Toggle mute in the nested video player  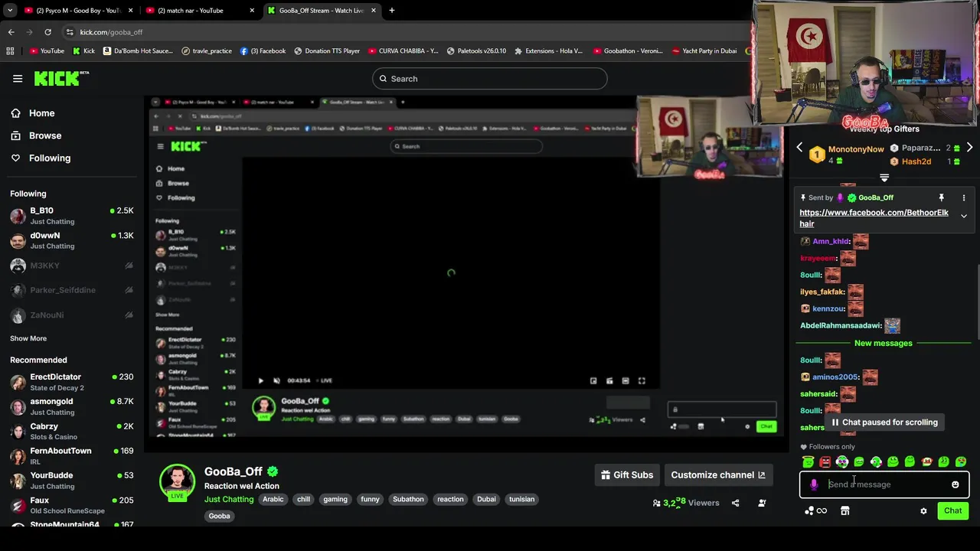pyautogui.click(x=276, y=380)
